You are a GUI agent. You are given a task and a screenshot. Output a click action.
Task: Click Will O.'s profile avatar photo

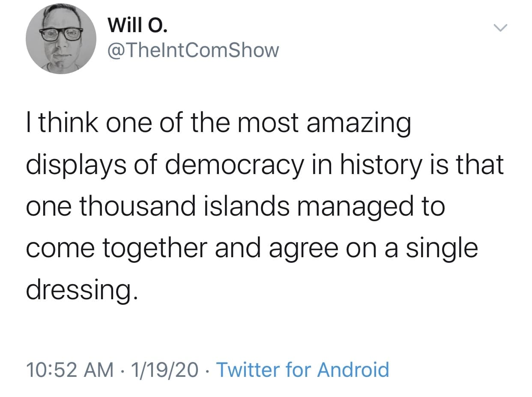(61, 39)
